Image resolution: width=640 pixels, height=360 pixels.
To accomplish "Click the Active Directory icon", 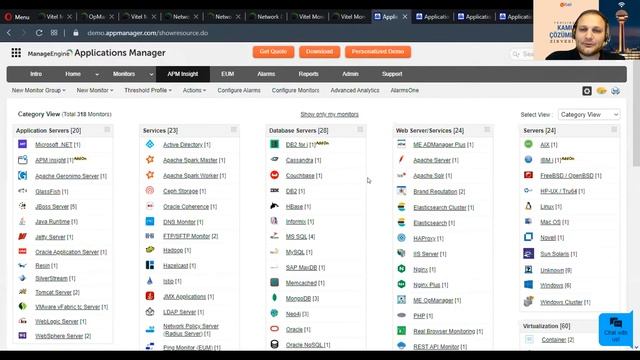I will (x=150, y=144).
